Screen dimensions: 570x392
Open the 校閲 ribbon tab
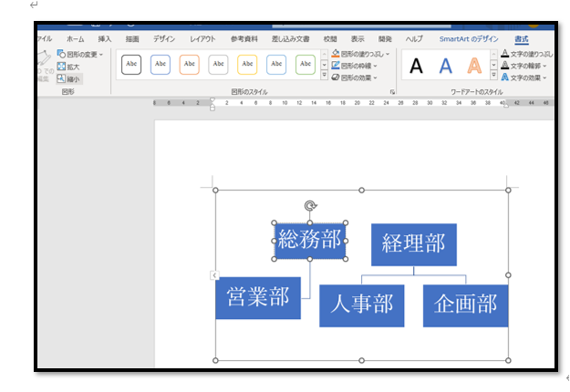click(x=329, y=39)
